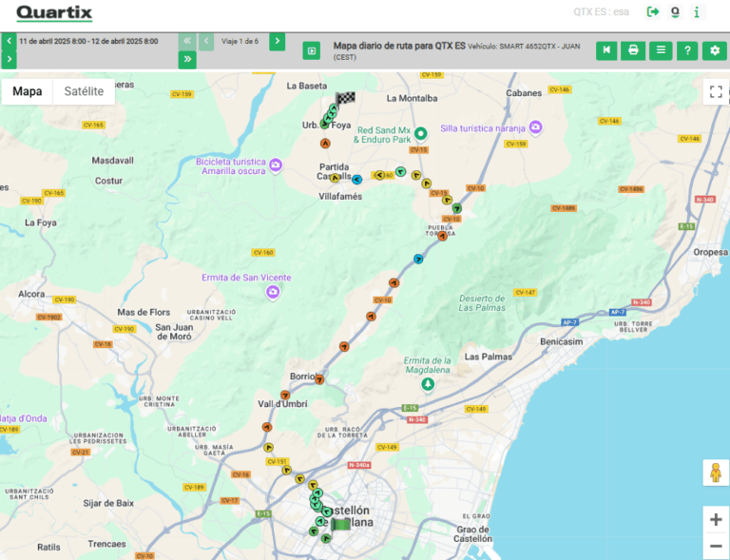Click the blue route marker on CV-10
The height and width of the screenshot is (560, 730).
(x=418, y=260)
